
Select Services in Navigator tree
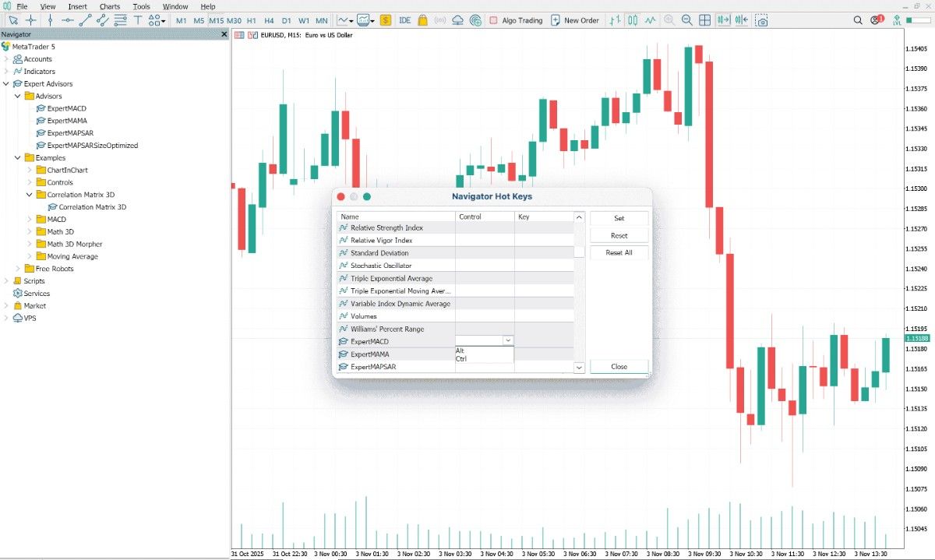click(x=36, y=294)
